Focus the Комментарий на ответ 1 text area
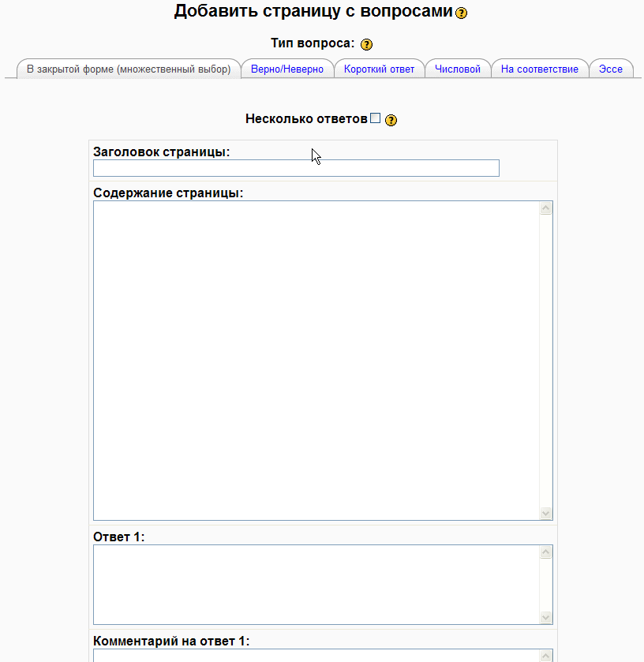Viewport: 644px width, 662px height. [x=316, y=656]
